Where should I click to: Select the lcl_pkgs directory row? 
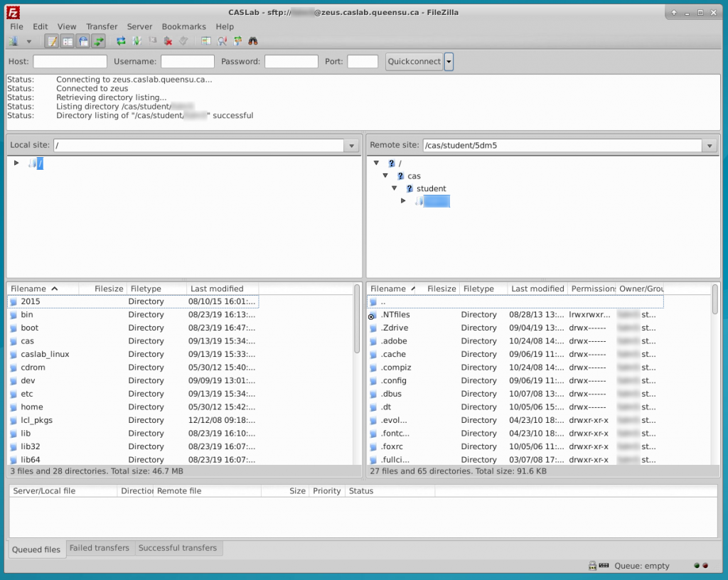click(x=133, y=420)
